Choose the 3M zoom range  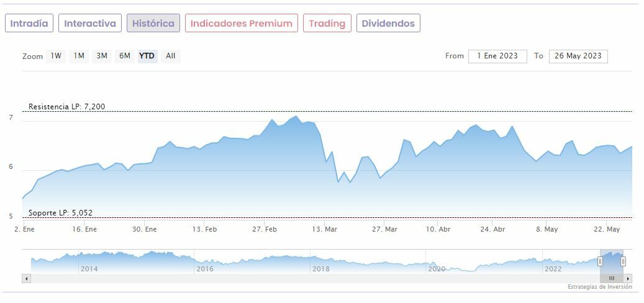coord(102,56)
